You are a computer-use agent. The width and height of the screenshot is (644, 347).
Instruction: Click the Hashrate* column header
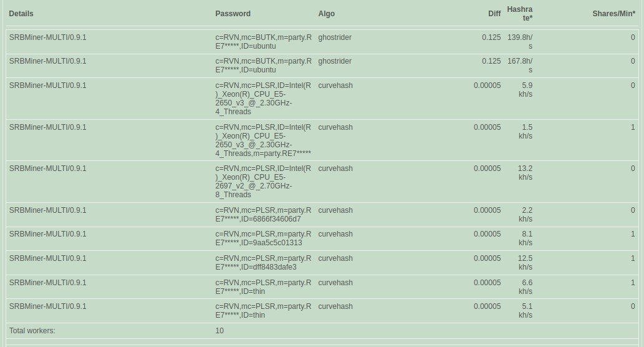(520, 14)
